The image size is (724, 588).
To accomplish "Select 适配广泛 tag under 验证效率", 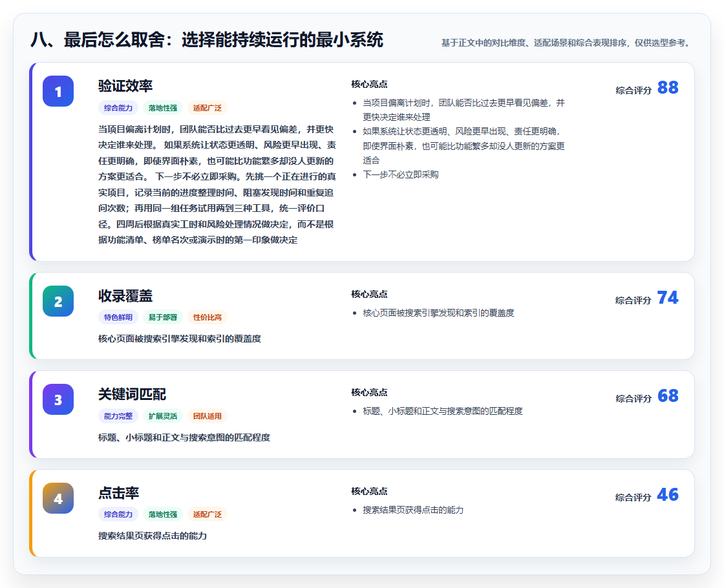I will (x=208, y=107).
